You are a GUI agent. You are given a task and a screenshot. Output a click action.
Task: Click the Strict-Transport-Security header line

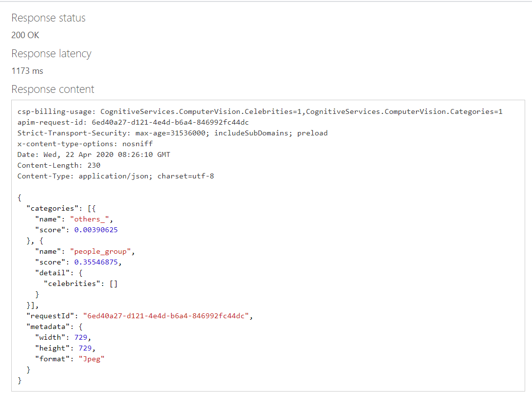tap(172, 133)
